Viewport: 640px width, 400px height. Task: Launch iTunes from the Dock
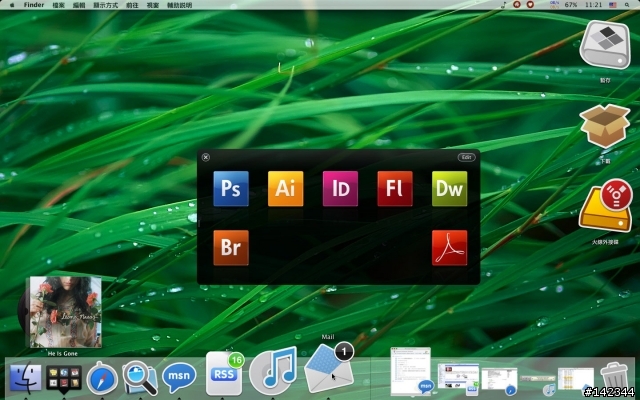[x=273, y=371]
